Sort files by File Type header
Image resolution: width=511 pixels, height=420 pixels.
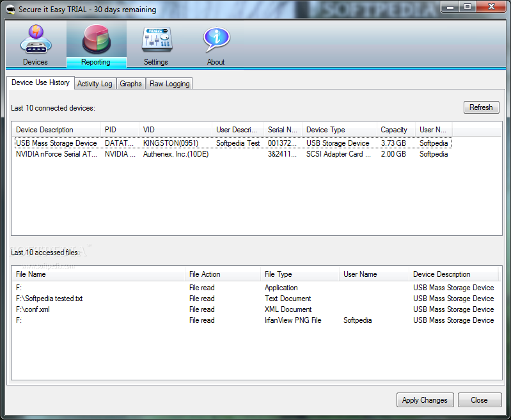[x=300, y=274]
